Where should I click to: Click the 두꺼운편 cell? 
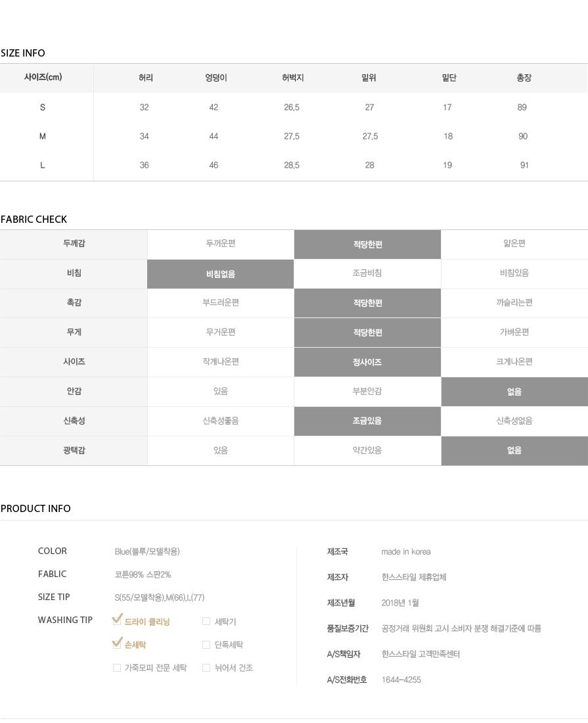pyautogui.click(x=221, y=243)
